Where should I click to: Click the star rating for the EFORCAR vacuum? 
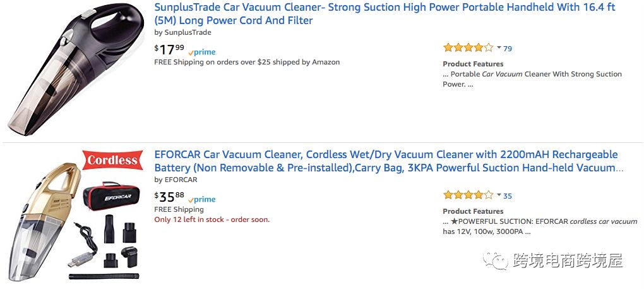tap(468, 195)
